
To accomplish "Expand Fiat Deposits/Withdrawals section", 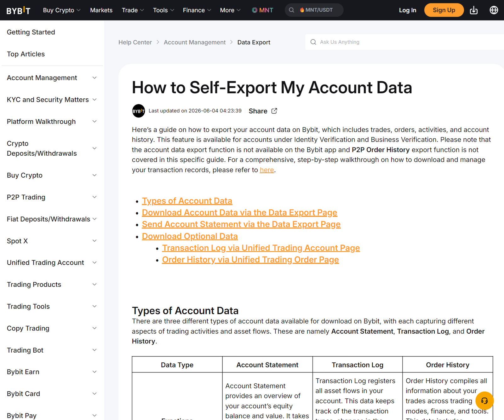I will point(52,219).
